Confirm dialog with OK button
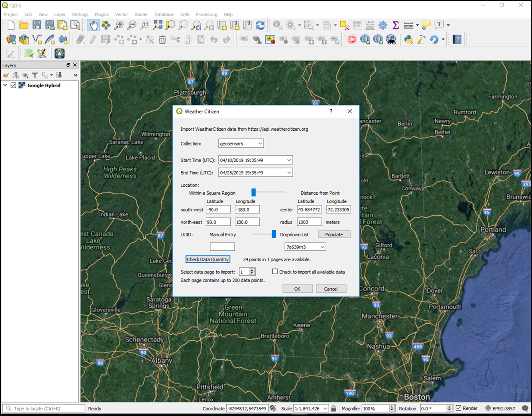The height and width of the screenshot is (416, 532). point(297,289)
